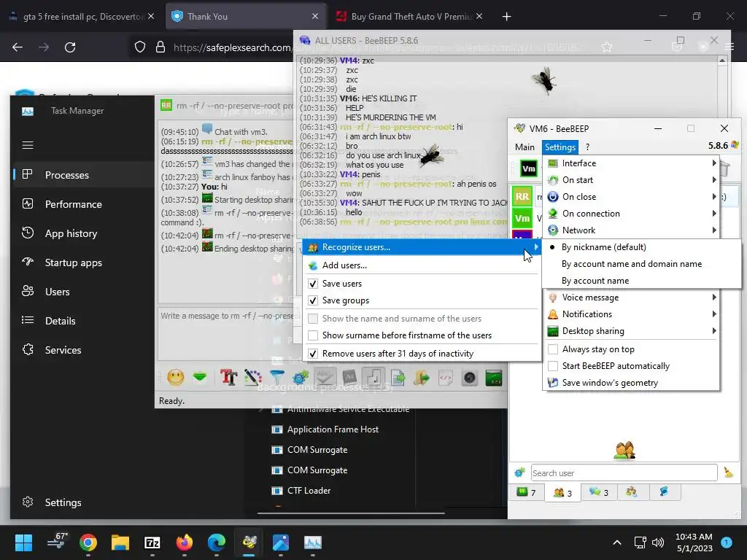The width and height of the screenshot is (747, 560).
Task: Open the Main menu in VM6 window
Action: click(x=525, y=147)
